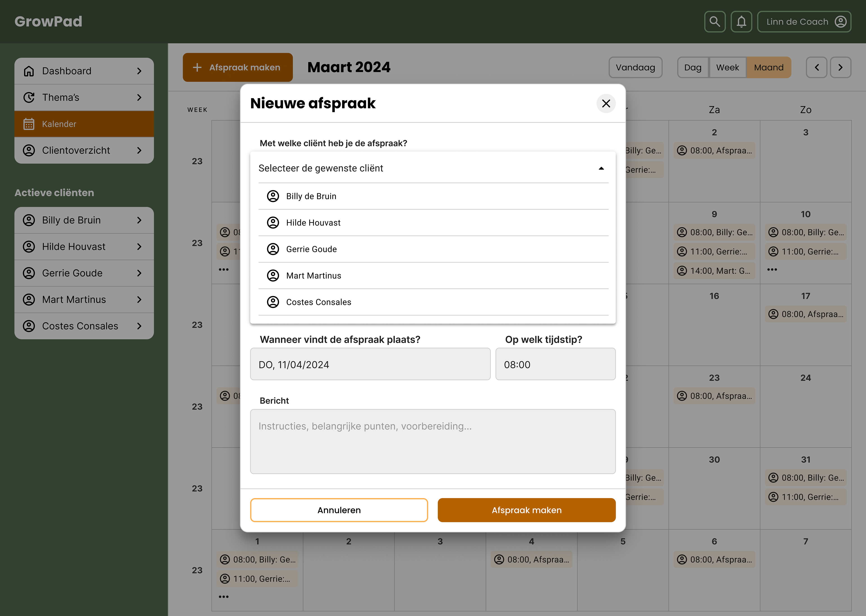Viewport: 866px width, 616px height.
Task: Open Clientoverzicht in the sidebar
Action: (x=84, y=150)
